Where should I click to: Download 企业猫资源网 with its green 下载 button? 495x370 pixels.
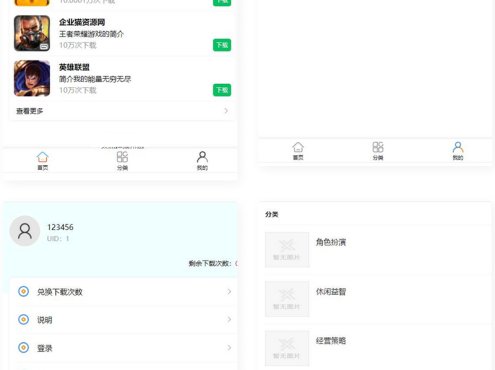click(x=222, y=45)
